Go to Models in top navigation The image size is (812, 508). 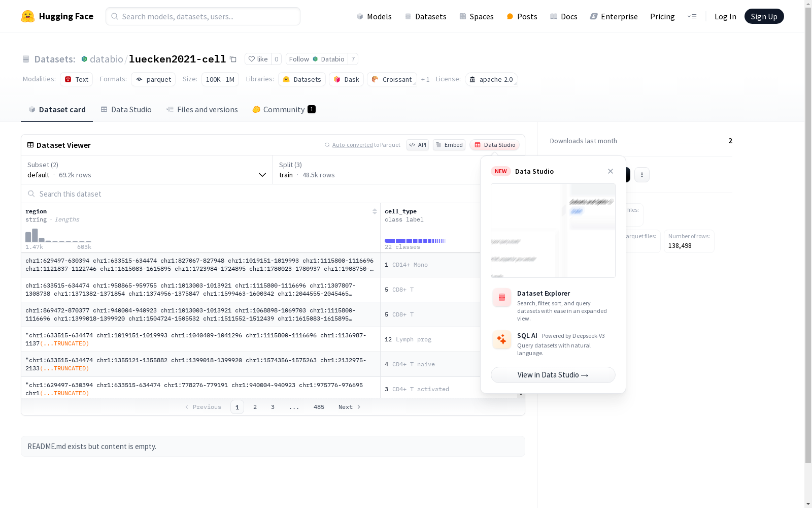tap(374, 16)
